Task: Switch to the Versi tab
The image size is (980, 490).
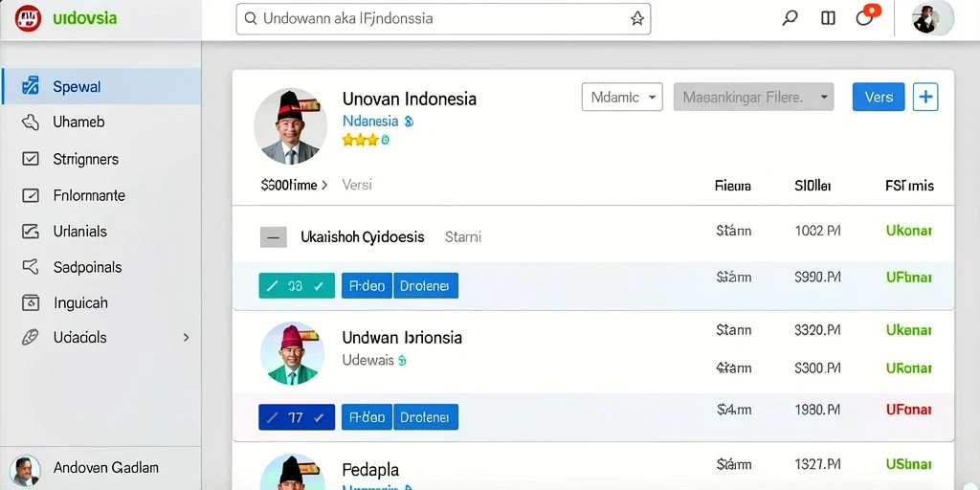Action: pos(357,185)
